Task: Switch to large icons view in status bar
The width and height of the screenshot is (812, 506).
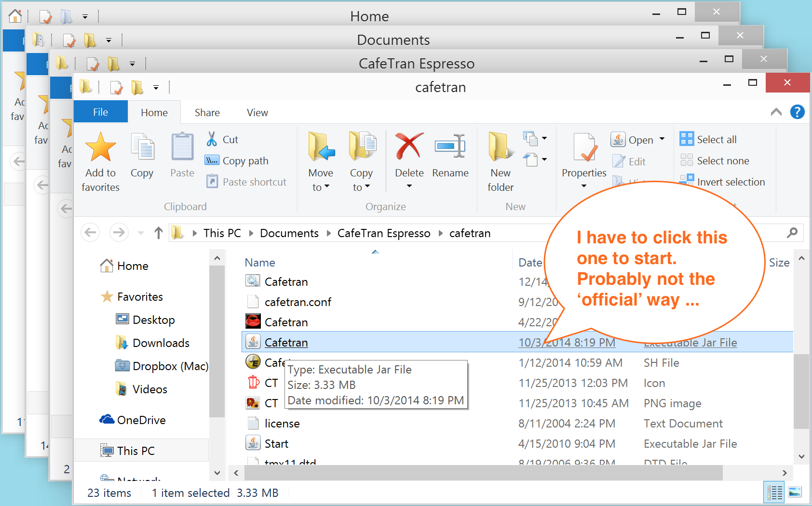Action: point(795,492)
